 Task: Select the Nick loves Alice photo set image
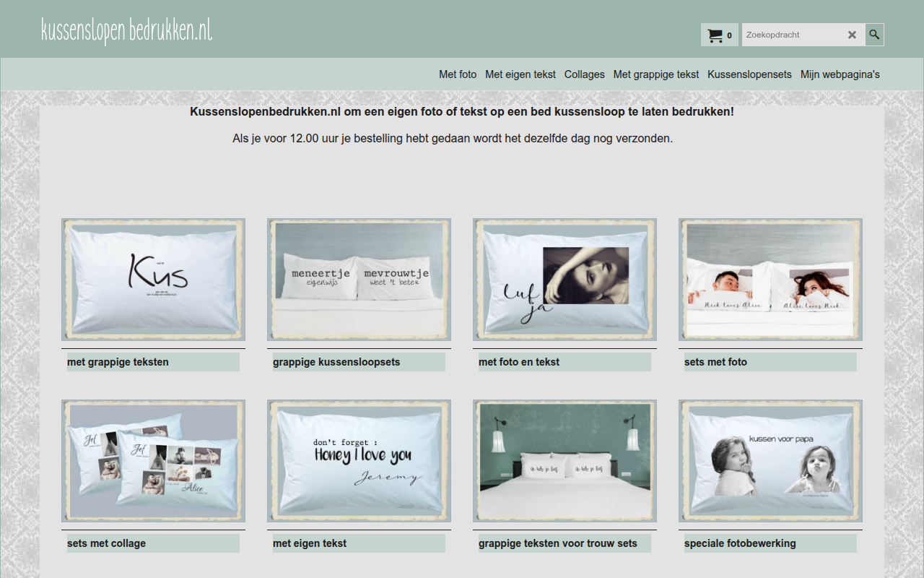click(770, 280)
